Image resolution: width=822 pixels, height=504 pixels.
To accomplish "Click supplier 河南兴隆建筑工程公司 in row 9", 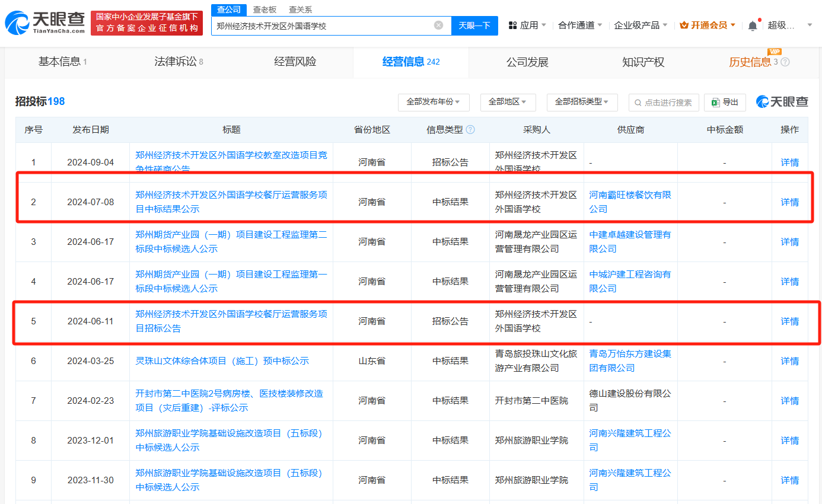I will pos(630,480).
